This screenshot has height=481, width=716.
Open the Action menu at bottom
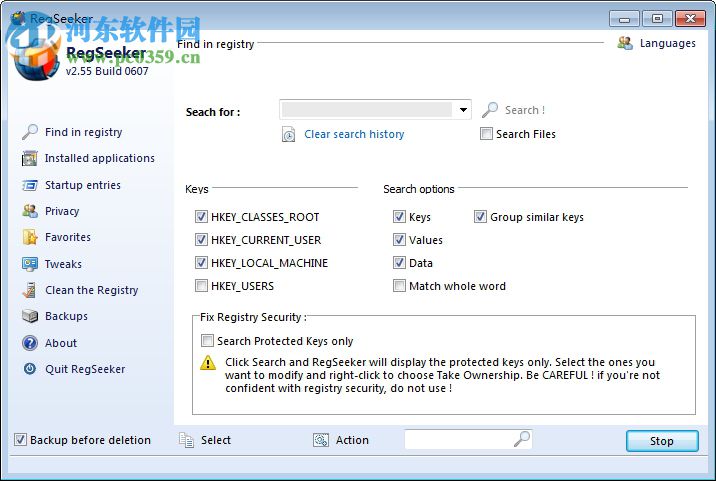341,440
